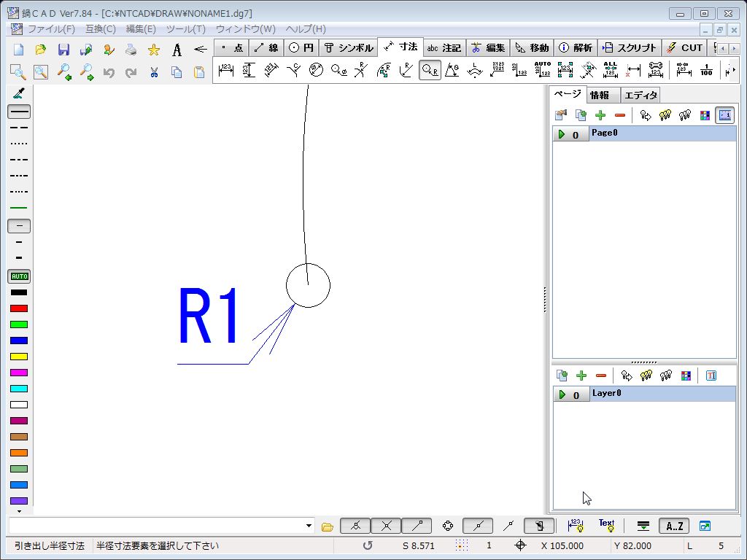
Task: Select the arc length dimension tool
Action: [x=474, y=70]
